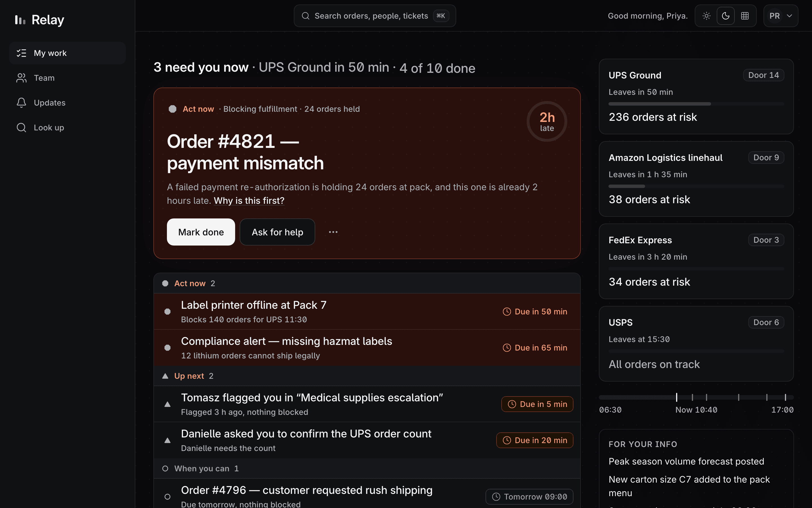Collapse the Up next 2 group
The height and width of the screenshot is (508, 812).
click(367, 376)
